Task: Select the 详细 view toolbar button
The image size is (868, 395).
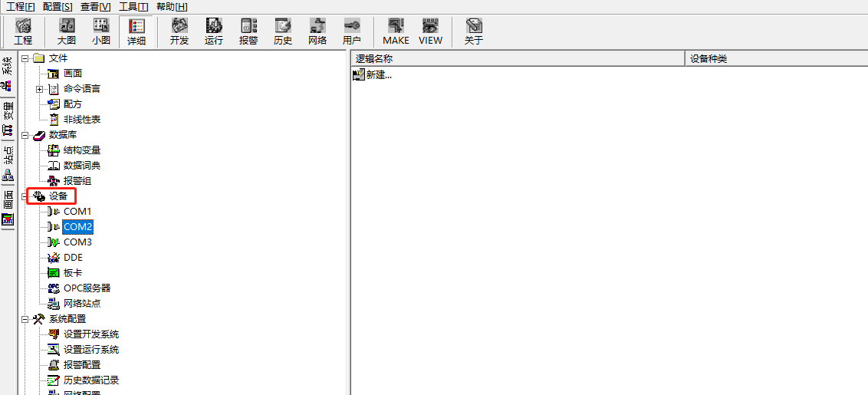Action: pos(136,31)
